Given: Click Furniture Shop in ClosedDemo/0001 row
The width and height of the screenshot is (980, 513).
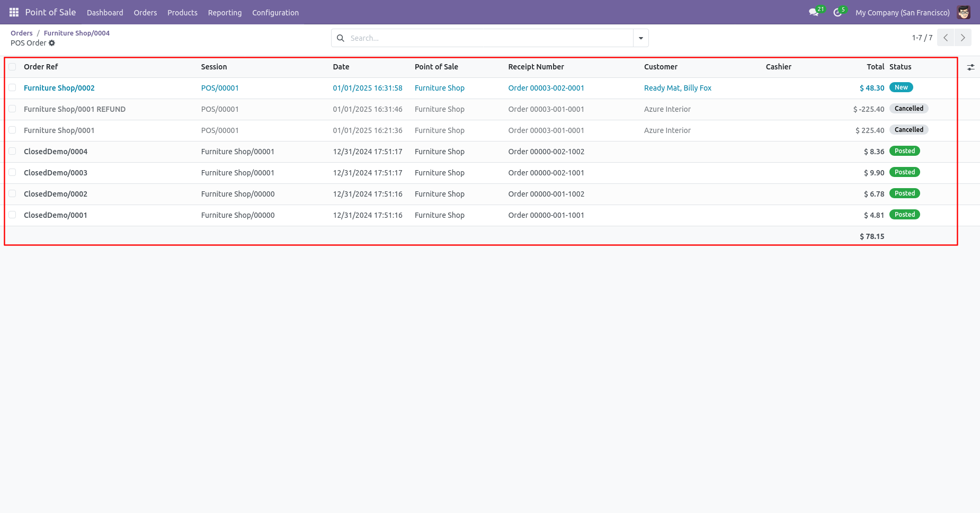Looking at the screenshot, I should [440, 215].
